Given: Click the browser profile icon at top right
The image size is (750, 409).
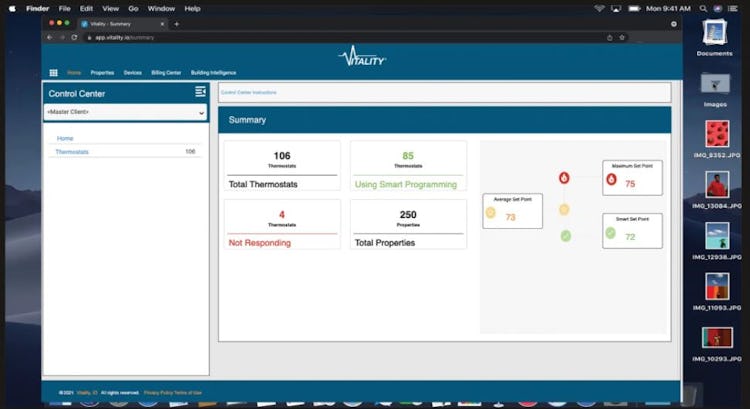Looking at the screenshot, I should [x=674, y=24].
